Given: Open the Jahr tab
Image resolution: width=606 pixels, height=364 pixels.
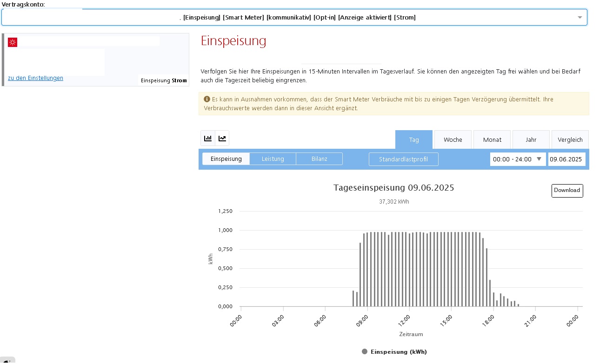Looking at the screenshot, I should coord(531,139).
